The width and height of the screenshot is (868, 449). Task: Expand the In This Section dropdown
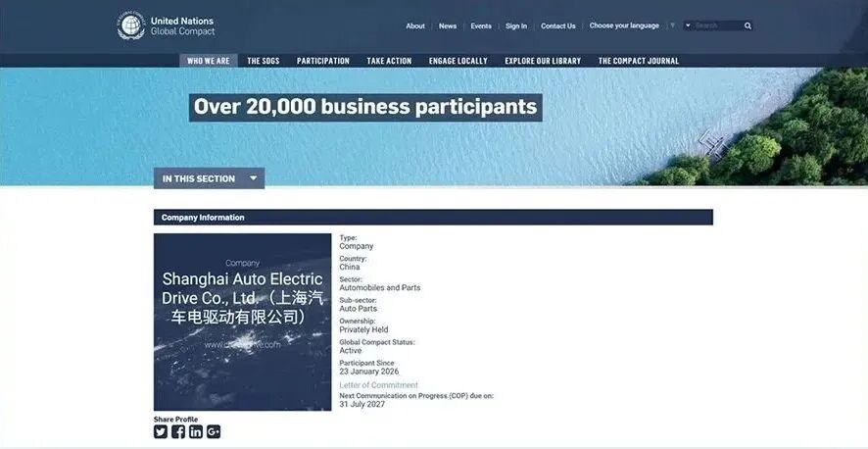point(210,178)
